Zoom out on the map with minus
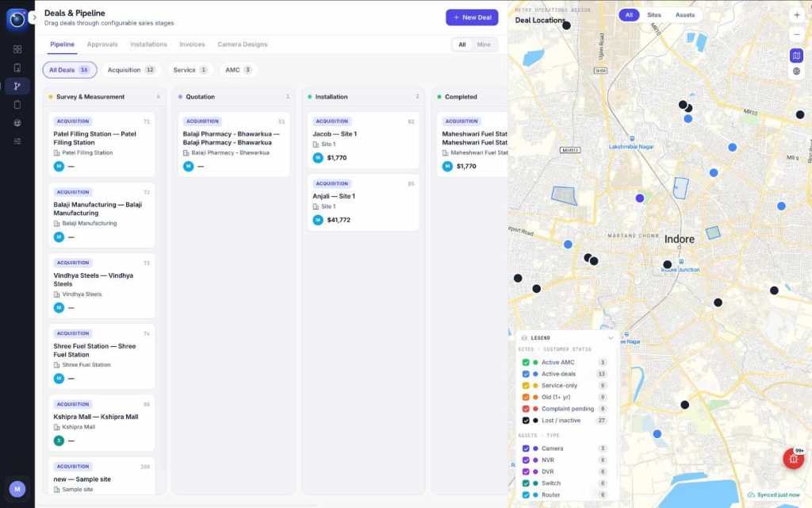 click(x=796, y=35)
